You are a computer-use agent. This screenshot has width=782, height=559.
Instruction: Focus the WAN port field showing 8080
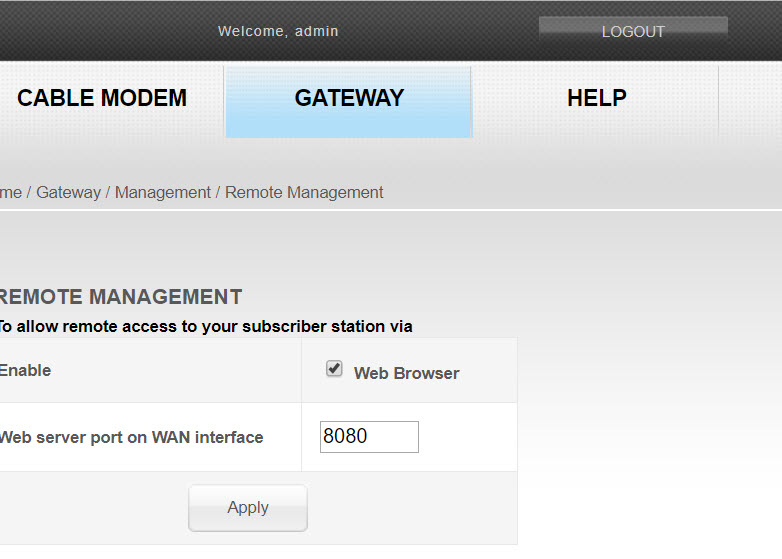369,437
